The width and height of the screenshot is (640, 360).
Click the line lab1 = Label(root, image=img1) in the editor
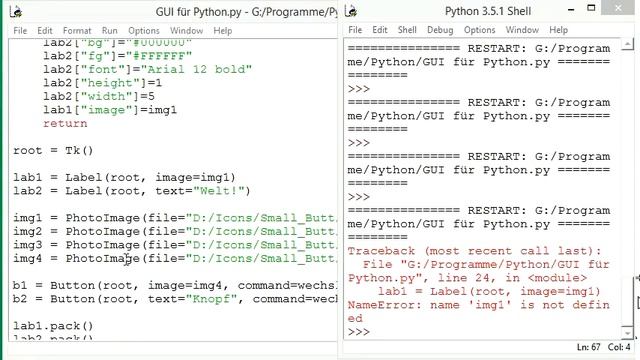[x=124, y=177]
